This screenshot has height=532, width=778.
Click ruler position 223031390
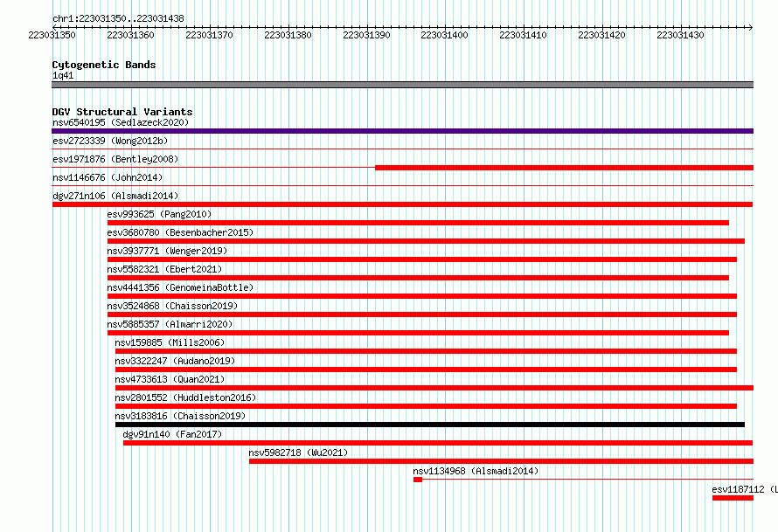click(366, 35)
